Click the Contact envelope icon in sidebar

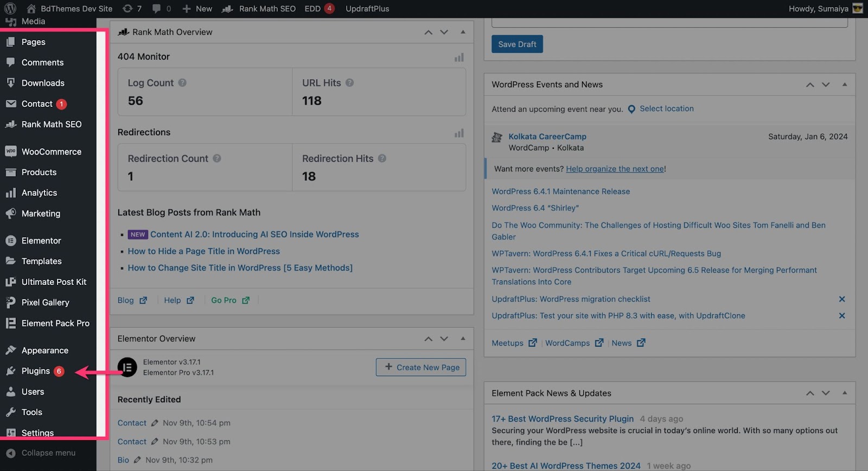click(x=11, y=104)
